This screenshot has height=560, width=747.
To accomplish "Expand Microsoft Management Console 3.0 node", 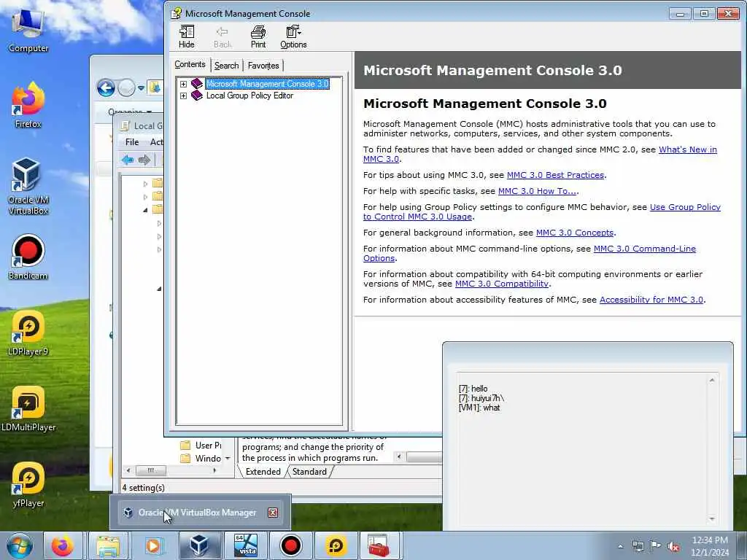I will (x=183, y=84).
